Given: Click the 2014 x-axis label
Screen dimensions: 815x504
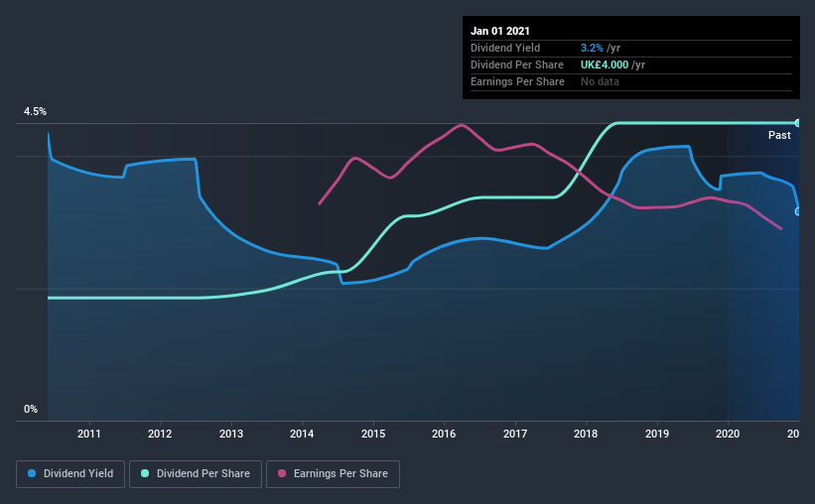Looking at the screenshot, I should pos(302,434).
